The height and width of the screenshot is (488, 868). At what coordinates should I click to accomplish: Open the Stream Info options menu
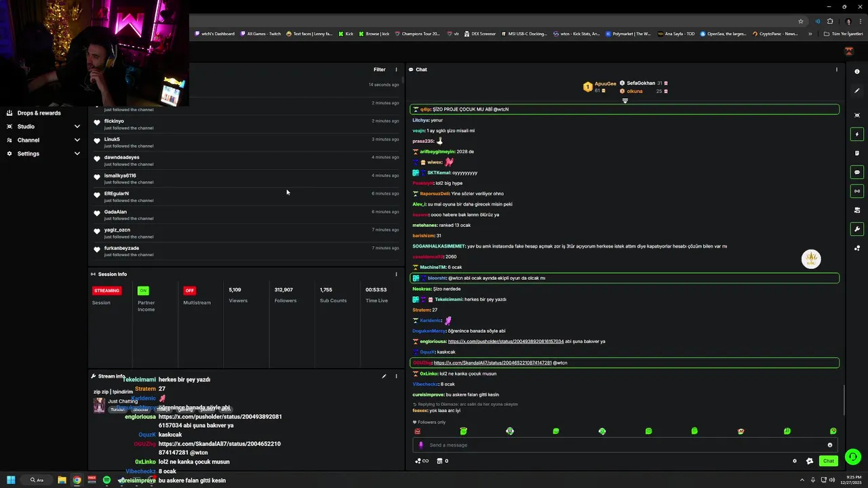point(397,376)
